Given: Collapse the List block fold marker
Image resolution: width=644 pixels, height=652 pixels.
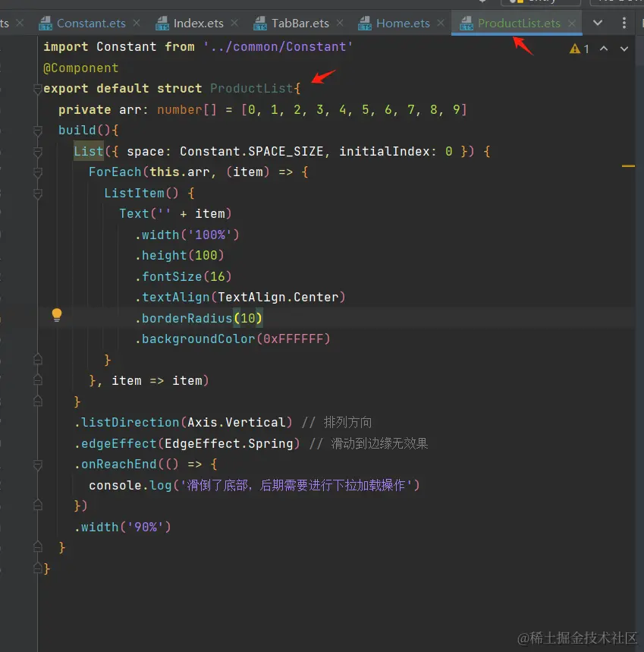Looking at the screenshot, I should (x=37, y=153).
